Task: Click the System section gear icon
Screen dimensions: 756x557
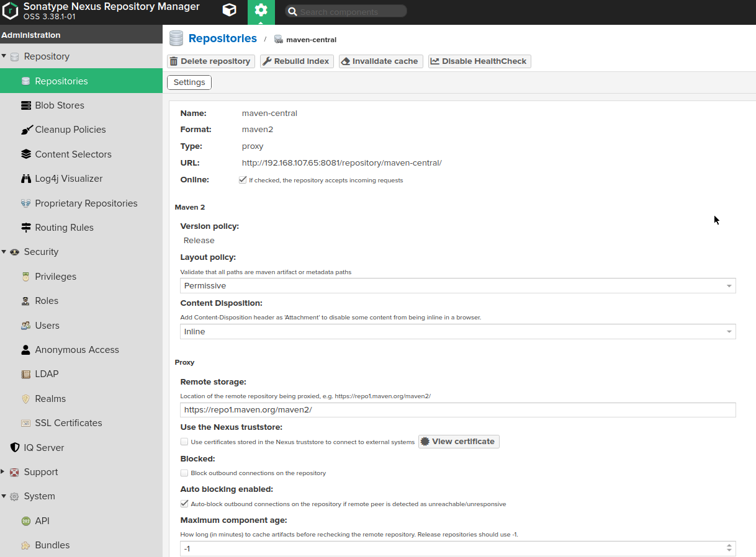Action: (15, 496)
